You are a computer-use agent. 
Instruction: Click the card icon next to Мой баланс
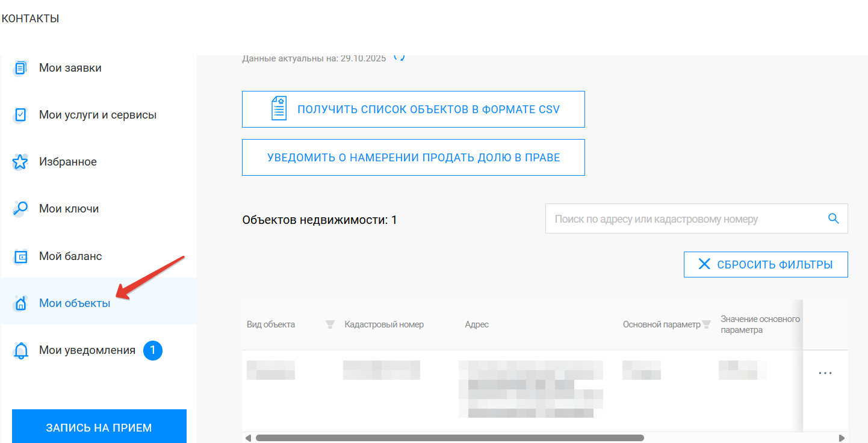[x=19, y=256]
